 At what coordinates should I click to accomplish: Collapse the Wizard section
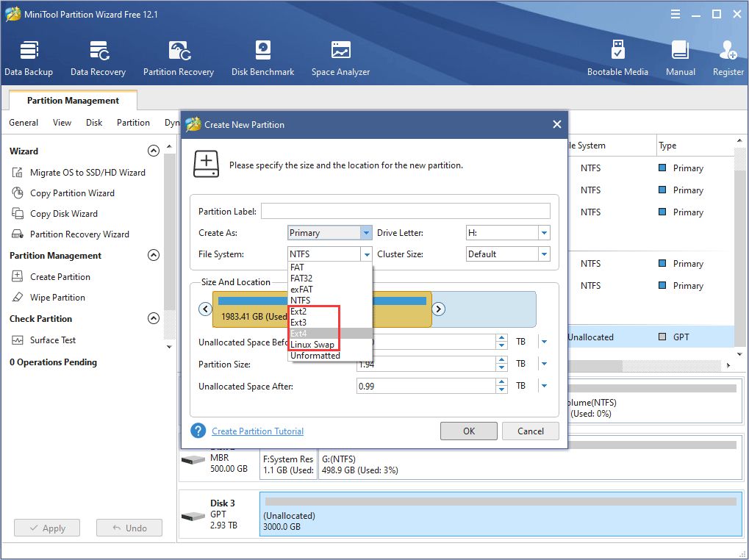[x=154, y=151]
